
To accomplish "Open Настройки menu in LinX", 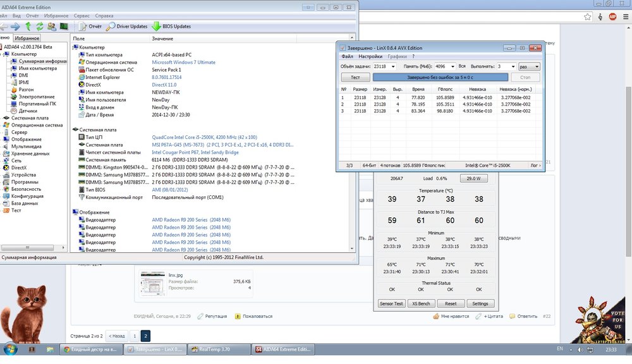I will [x=370, y=57].
